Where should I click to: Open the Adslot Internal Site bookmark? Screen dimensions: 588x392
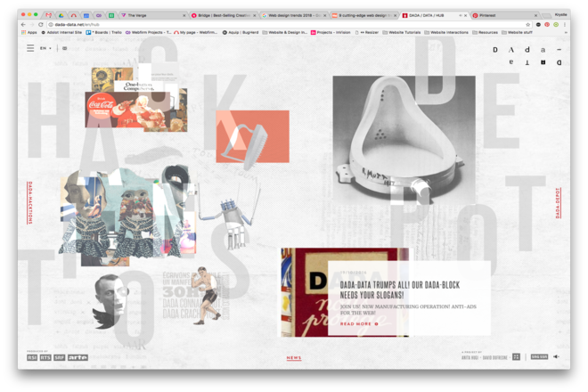[61, 32]
